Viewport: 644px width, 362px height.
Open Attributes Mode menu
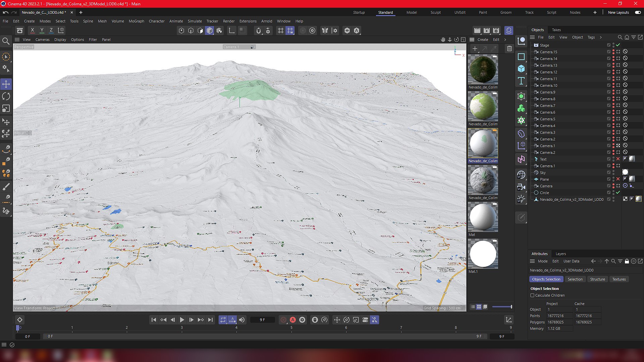point(543,261)
